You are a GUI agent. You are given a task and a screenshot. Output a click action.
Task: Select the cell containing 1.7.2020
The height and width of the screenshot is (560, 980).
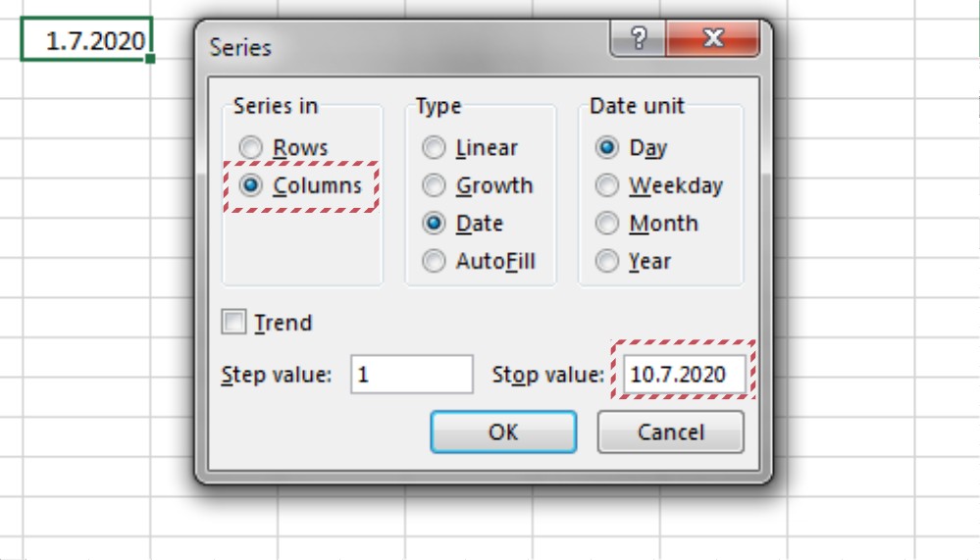pos(86,40)
